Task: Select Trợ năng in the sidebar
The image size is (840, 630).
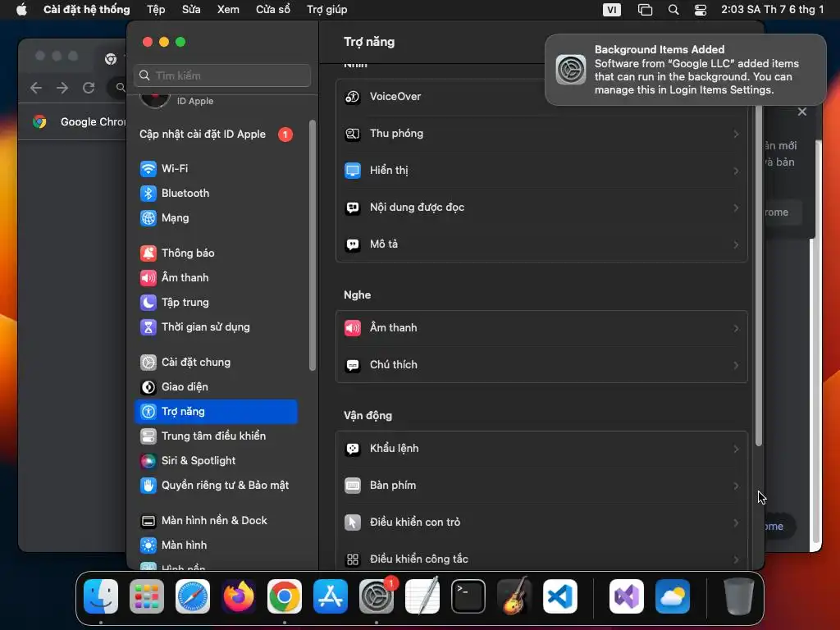Action: (216, 412)
